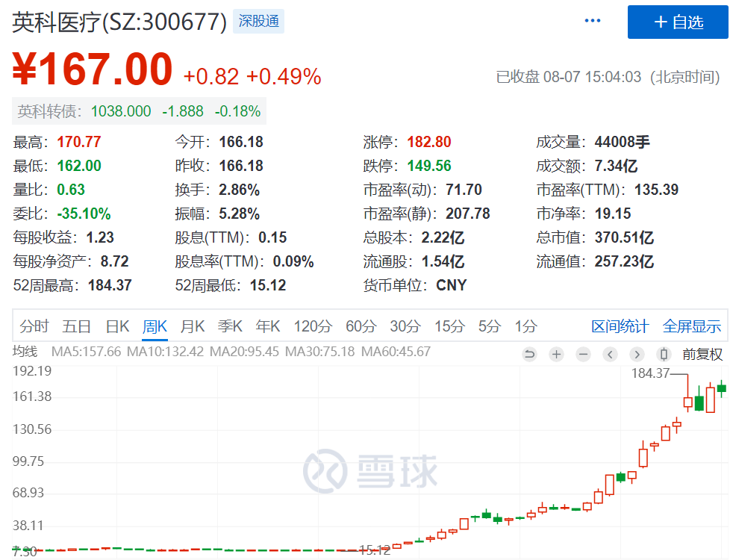Click the 市盈率(静) value 207.78
The width and height of the screenshot is (733, 560).
[468, 214]
